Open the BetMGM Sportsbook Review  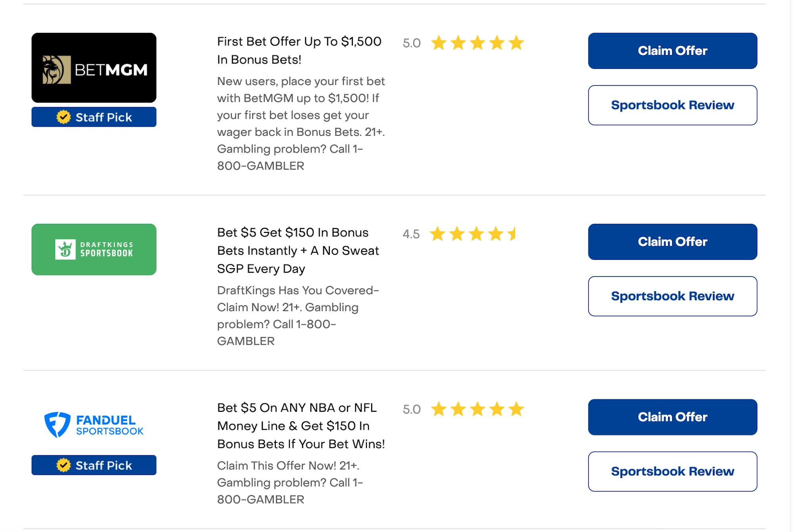tap(672, 105)
